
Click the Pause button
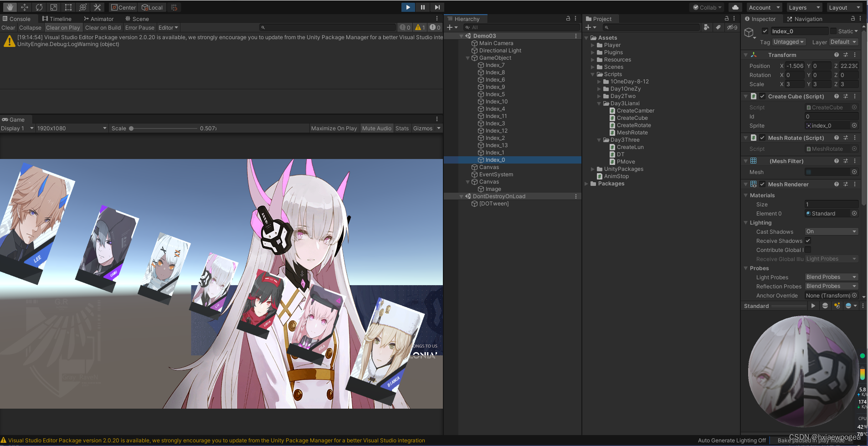click(422, 7)
